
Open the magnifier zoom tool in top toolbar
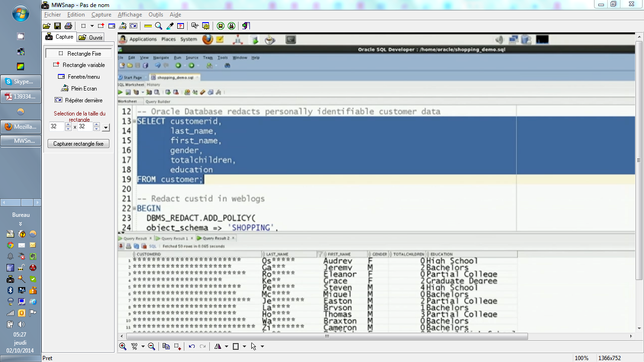click(x=159, y=26)
